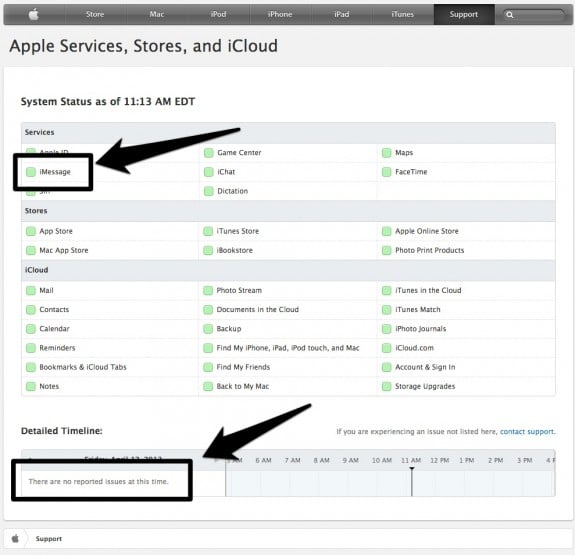Open the contact support link
575x555 pixels.
coord(528,431)
